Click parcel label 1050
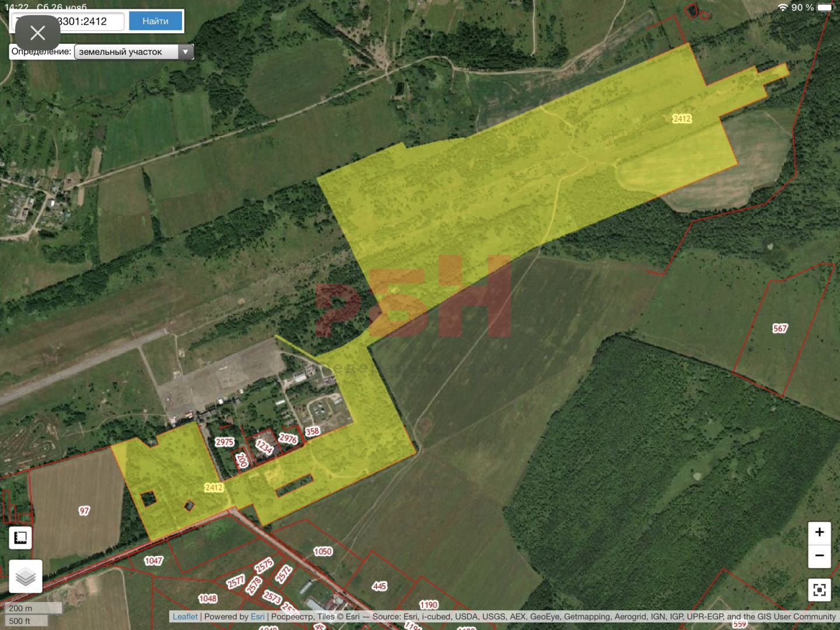Image resolution: width=840 pixels, height=630 pixels. tap(323, 551)
